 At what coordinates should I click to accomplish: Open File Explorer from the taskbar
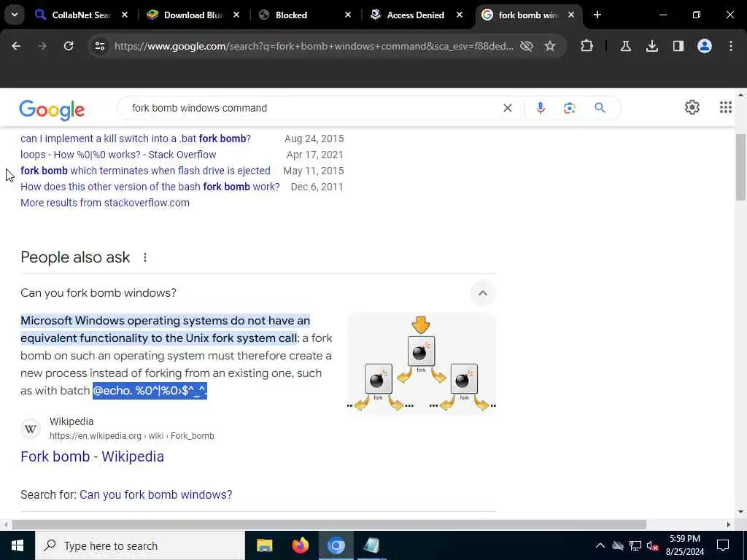pyautogui.click(x=264, y=545)
